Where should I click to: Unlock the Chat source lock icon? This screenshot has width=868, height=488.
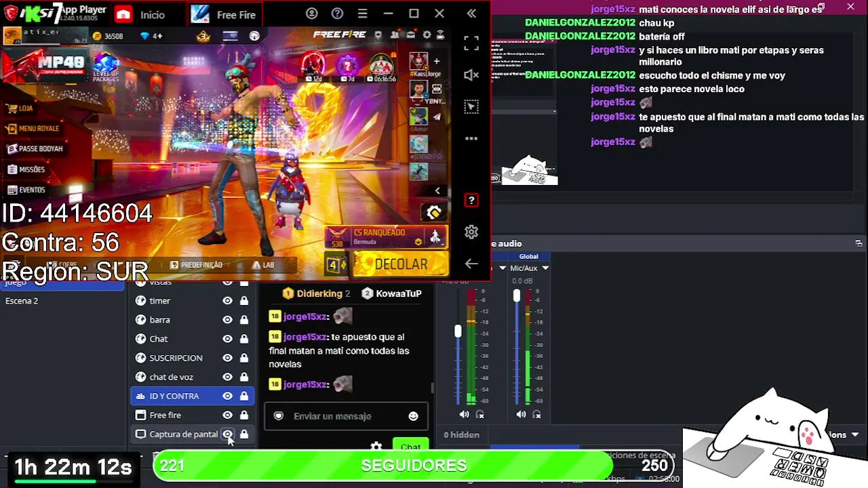244,339
